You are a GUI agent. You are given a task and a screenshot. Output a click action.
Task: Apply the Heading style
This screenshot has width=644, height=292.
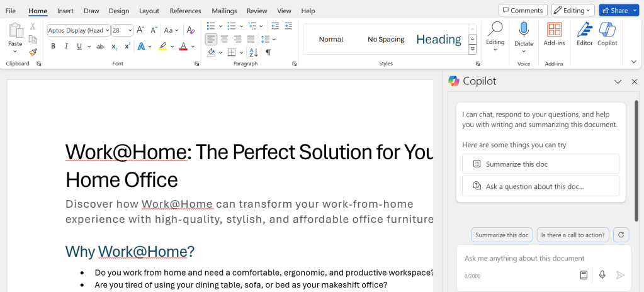(x=439, y=39)
